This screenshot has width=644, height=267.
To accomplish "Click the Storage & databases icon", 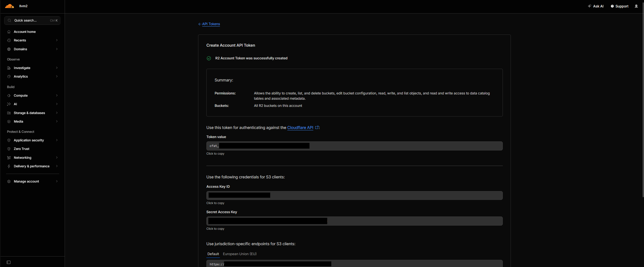I will pos(9,113).
